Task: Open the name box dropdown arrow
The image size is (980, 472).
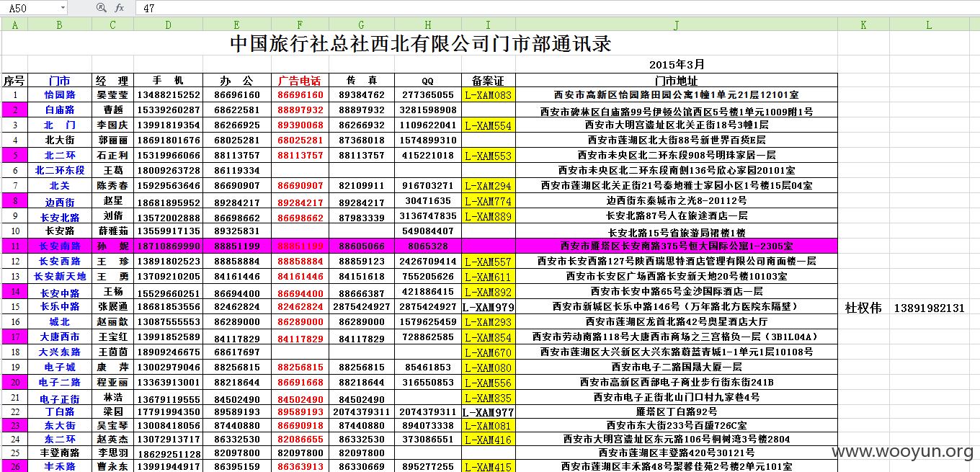Action: (x=63, y=8)
